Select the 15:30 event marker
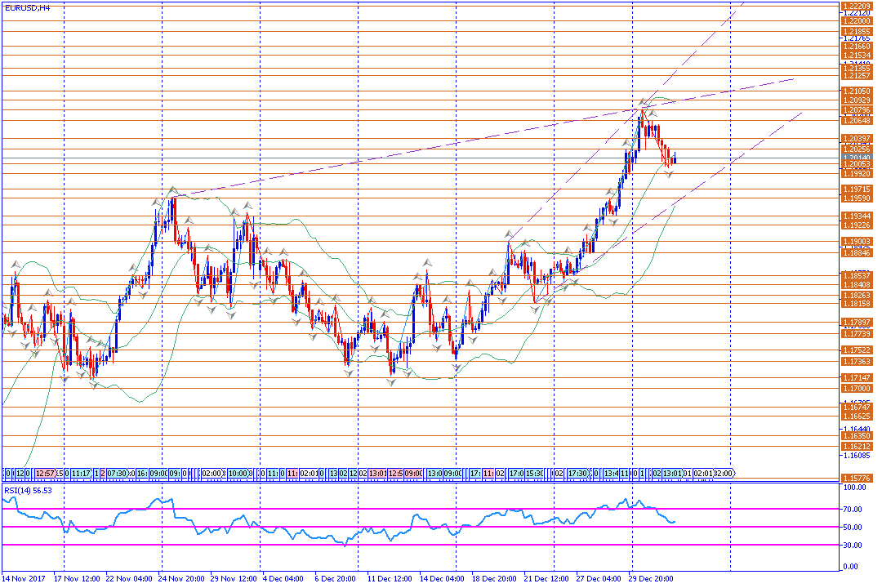882x588 pixels. pyautogui.click(x=533, y=473)
